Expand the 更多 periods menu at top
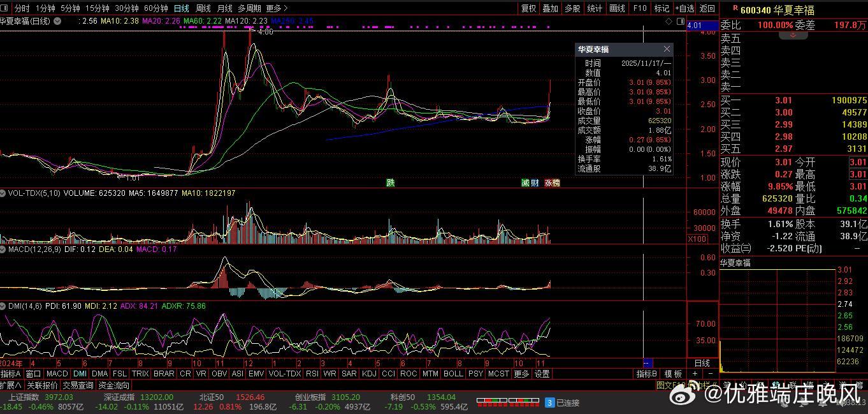Screen dimensions: 868x414 [277, 8]
